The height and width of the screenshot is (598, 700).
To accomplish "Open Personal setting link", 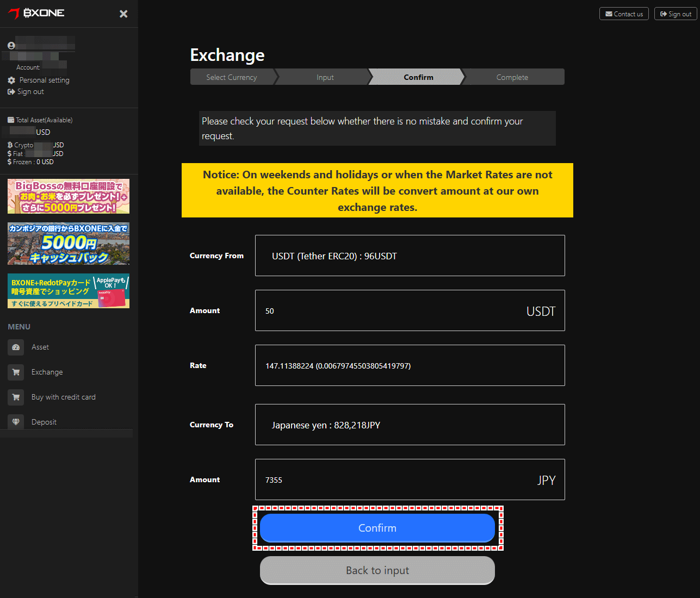I will (45, 80).
